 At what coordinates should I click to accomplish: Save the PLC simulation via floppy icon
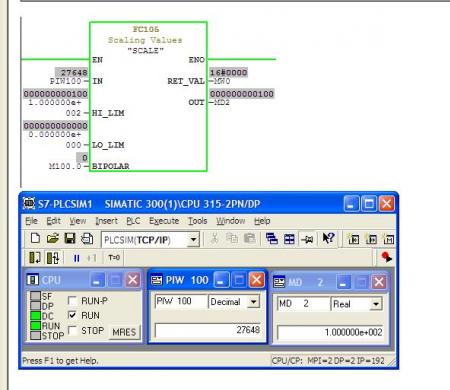click(x=70, y=239)
